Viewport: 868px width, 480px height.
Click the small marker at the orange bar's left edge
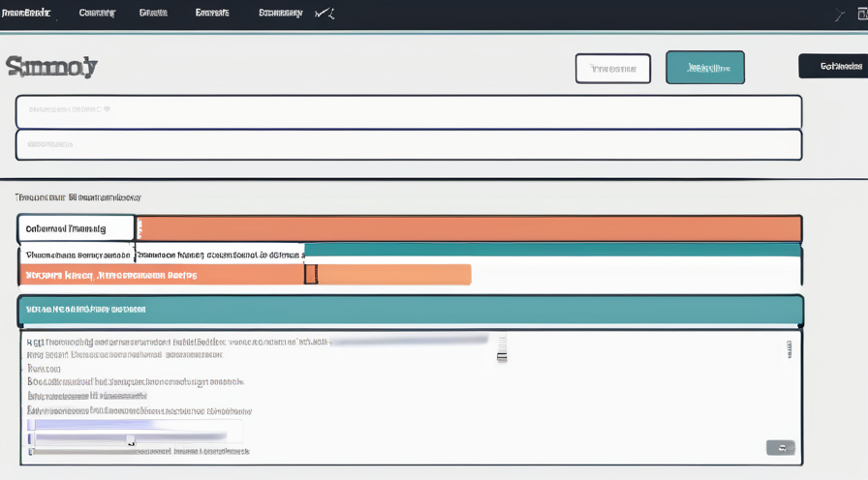click(139, 229)
